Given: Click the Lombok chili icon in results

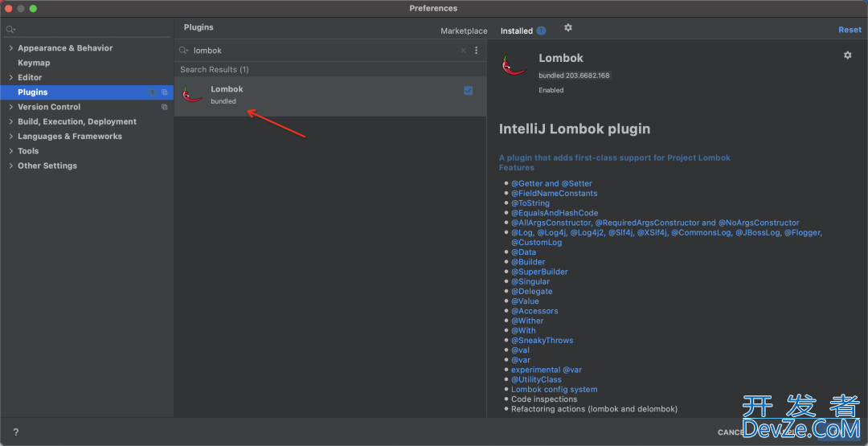Looking at the screenshot, I should click(193, 94).
